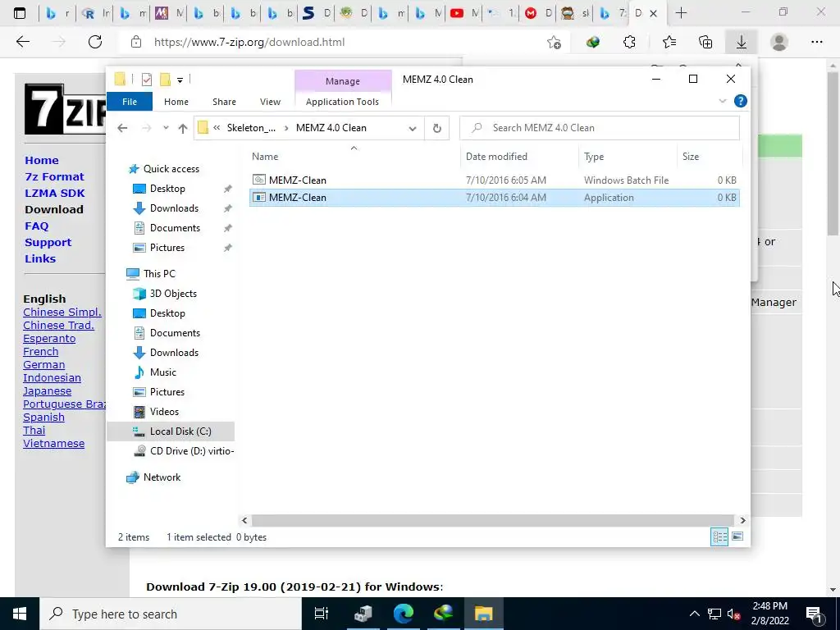Open Edge Downloads toolbar button
Image resolution: width=840 pixels, height=630 pixels.
pyautogui.click(x=741, y=42)
